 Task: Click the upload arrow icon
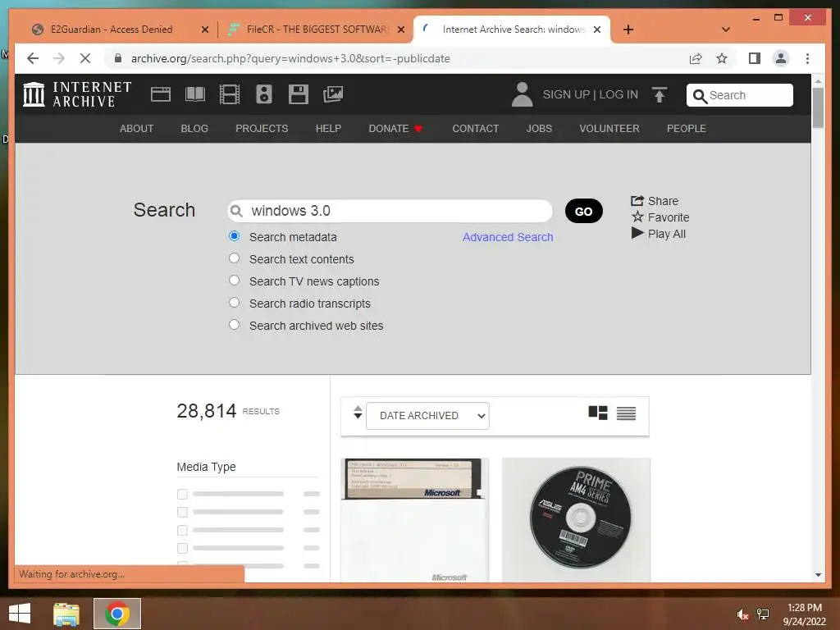pos(660,95)
